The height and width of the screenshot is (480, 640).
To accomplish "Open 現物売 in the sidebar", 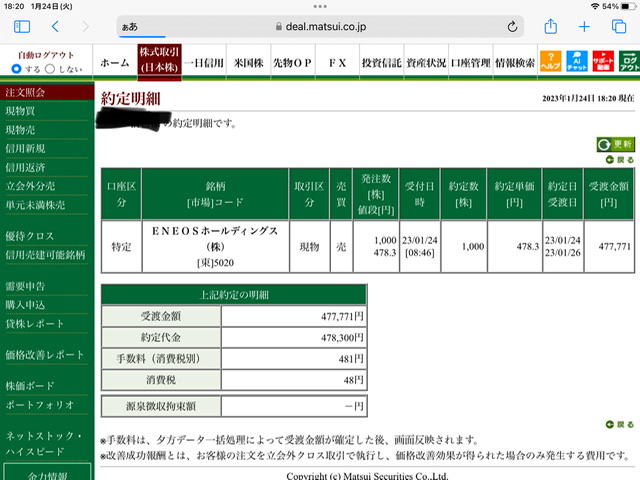I will tap(20, 130).
